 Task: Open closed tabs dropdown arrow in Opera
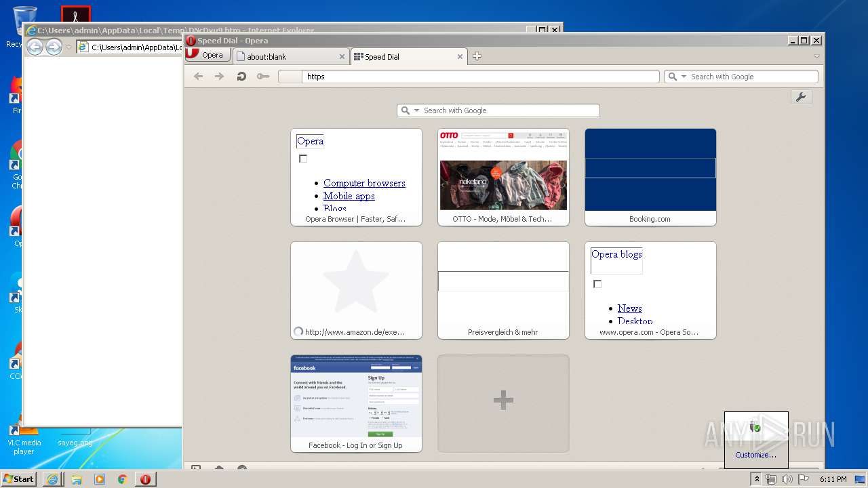click(x=816, y=56)
